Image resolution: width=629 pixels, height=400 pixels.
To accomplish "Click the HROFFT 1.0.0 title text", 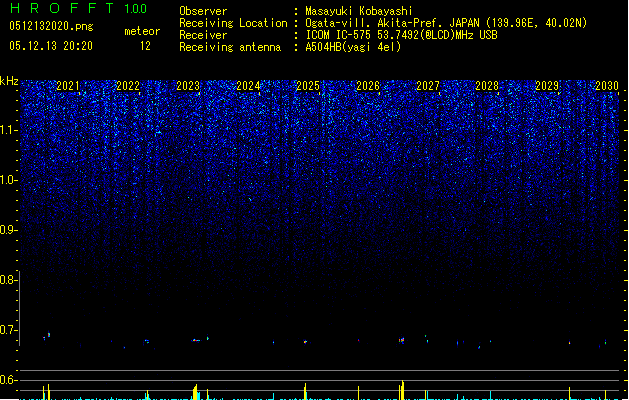I will [x=79, y=8].
